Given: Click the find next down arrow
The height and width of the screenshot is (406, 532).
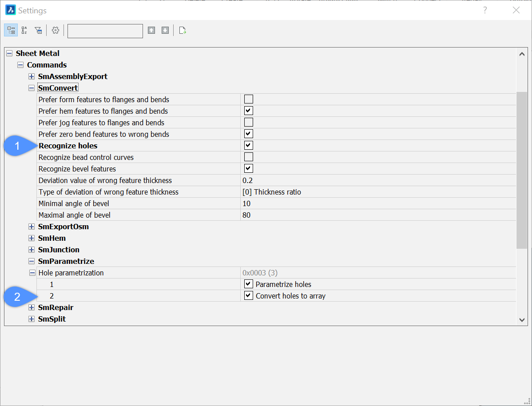Looking at the screenshot, I should click(165, 30).
